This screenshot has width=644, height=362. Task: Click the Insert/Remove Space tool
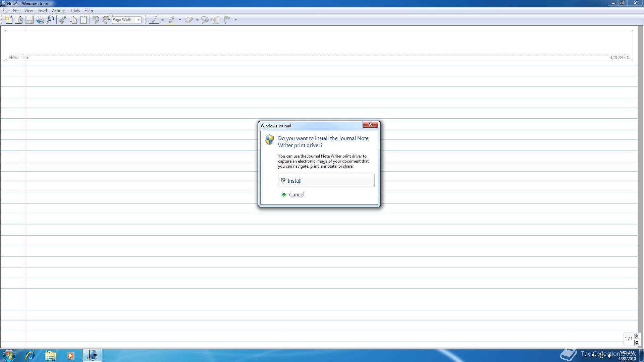click(216, 20)
